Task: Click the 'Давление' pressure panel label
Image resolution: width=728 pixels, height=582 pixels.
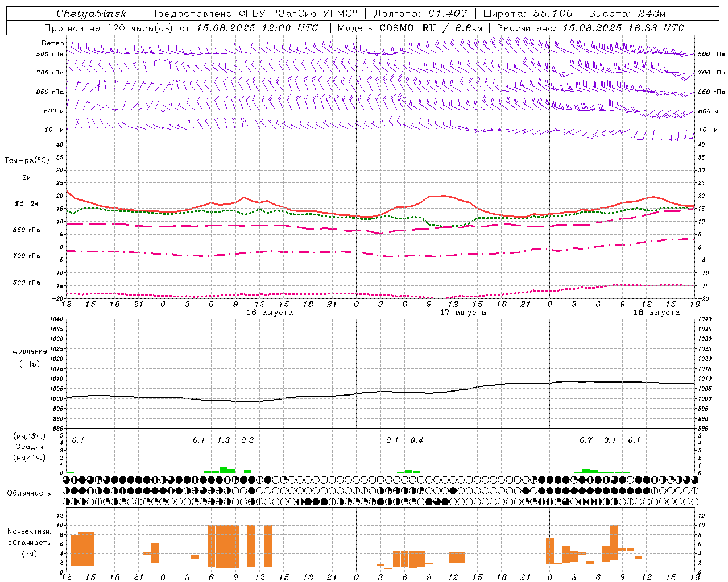Action: [30, 351]
